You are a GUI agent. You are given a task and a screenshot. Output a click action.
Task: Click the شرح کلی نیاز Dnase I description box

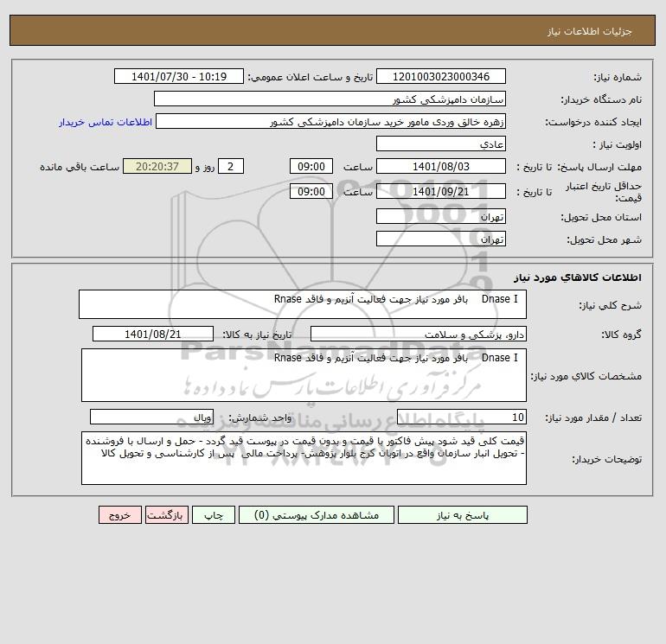(x=303, y=304)
